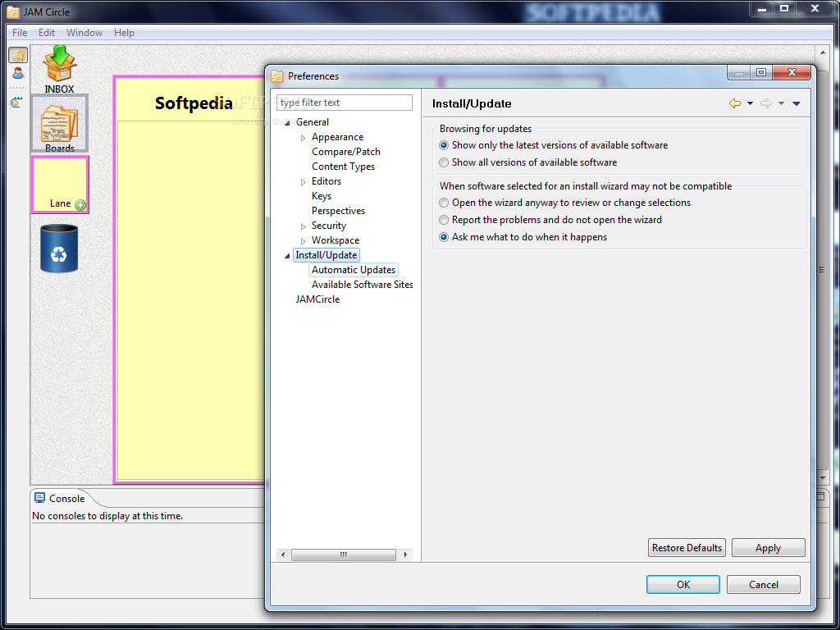Click the forward arrow in Preferences header
840x630 pixels.
tap(766, 103)
